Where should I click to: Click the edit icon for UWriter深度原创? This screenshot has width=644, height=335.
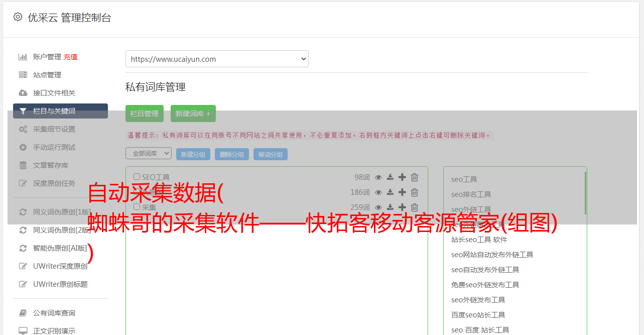[23, 266]
